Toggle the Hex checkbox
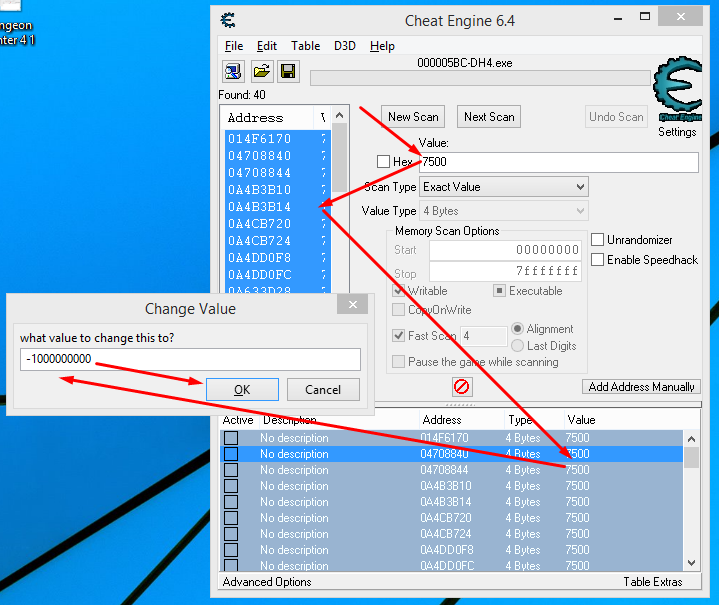Screen dimensions: 719x605 [383, 161]
